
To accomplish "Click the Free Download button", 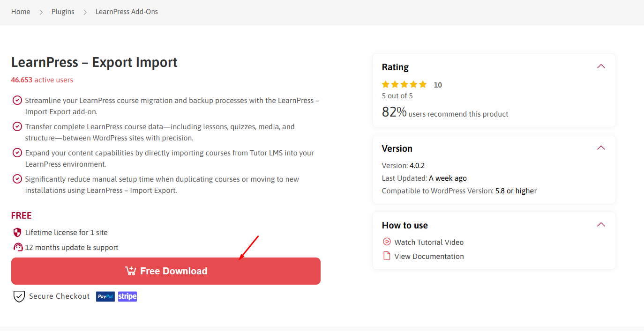I will [166, 271].
